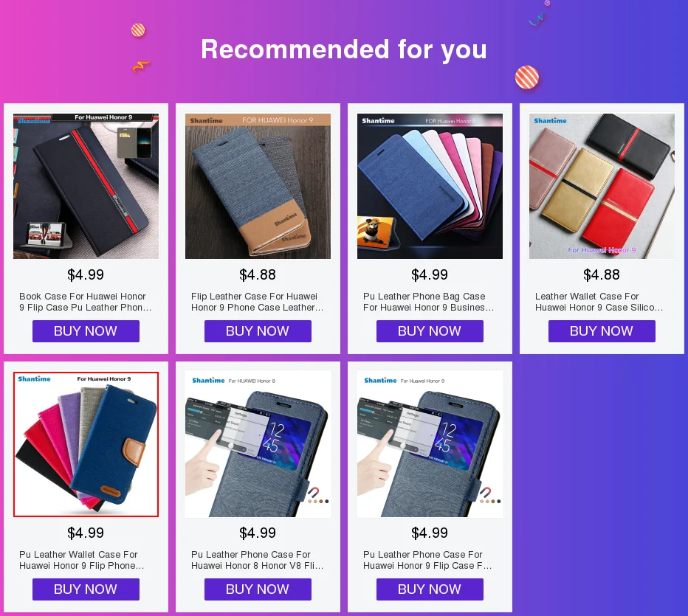Open the Book Case For Huawei Honor title link
The image size is (688, 616).
pyautogui.click(x=86, y=302)
